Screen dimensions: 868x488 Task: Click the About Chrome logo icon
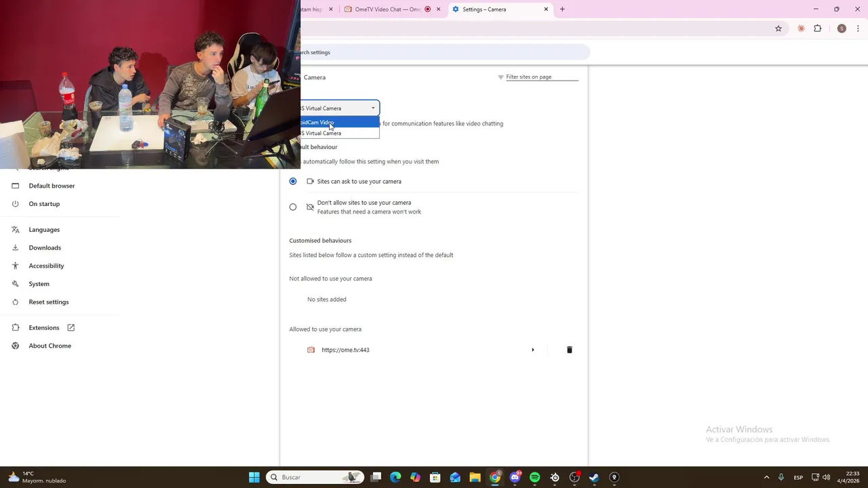tap(15, 346)
